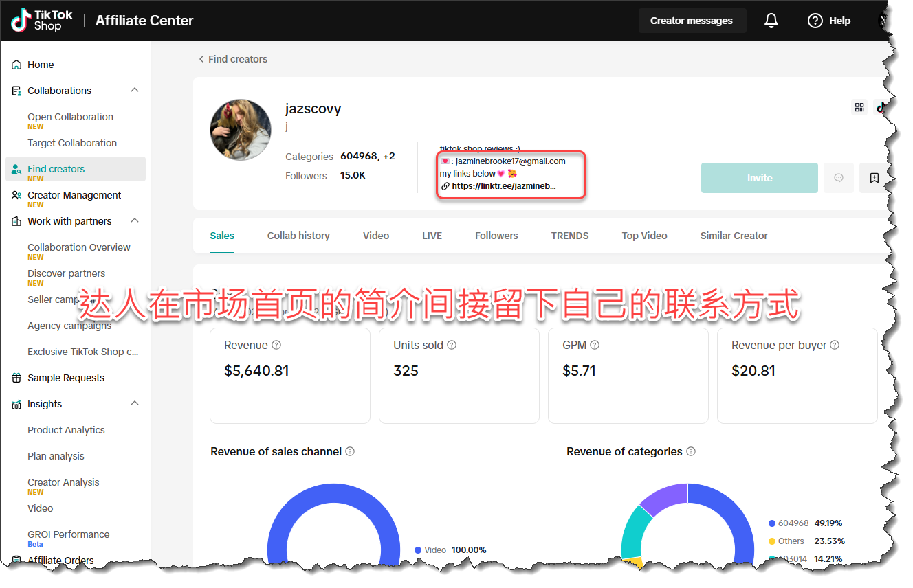
Task: Click the $5,640.81 revenue value
Action: [x=256, y=371]
